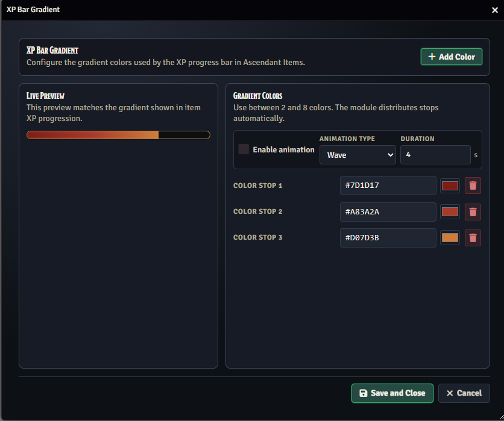Screen dimensions: 504x421
Task: Select the #D07D3B hex input
Action: 388,238
